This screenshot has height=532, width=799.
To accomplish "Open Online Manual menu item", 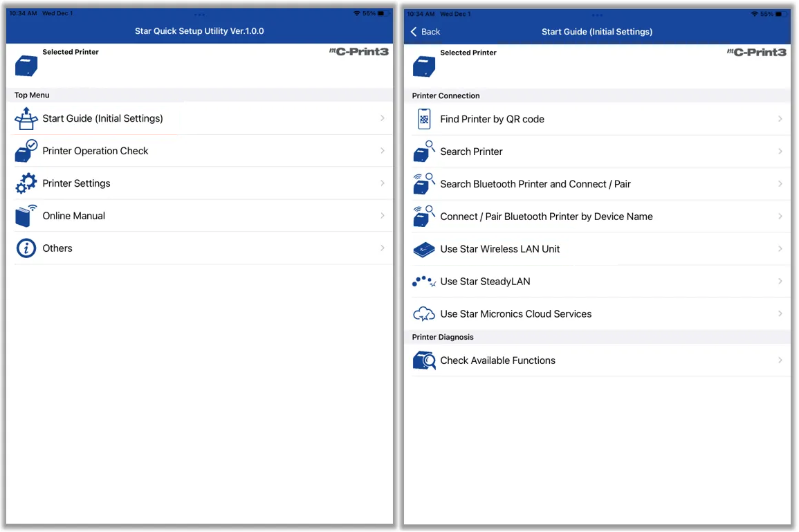I will tap(199, 216).
